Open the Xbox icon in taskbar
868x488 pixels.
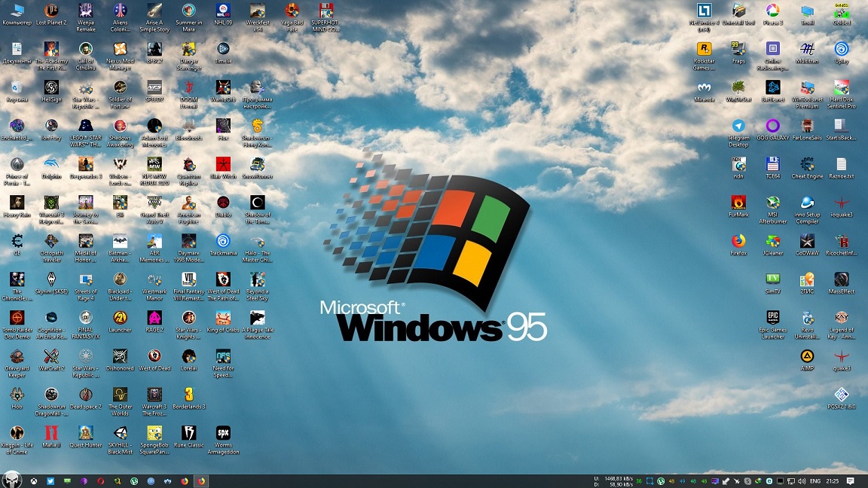pos(34,481)
